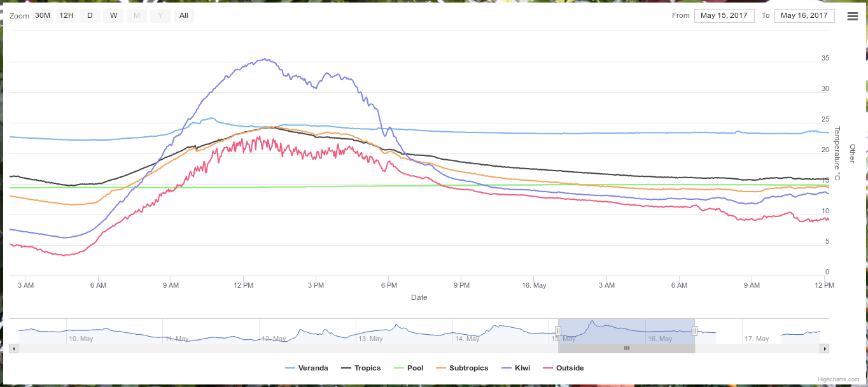Click the disabled Y zoom button
868x387 pixels.
[160, 16]
